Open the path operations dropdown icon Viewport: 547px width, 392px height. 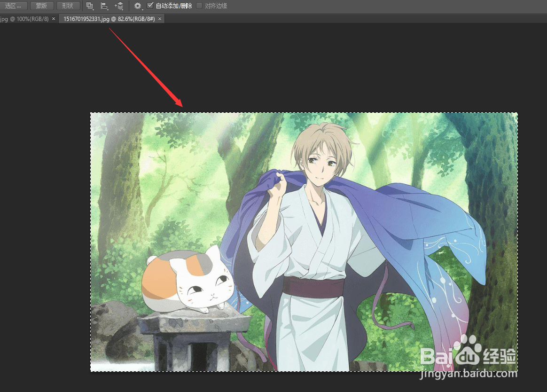point(90,6)
